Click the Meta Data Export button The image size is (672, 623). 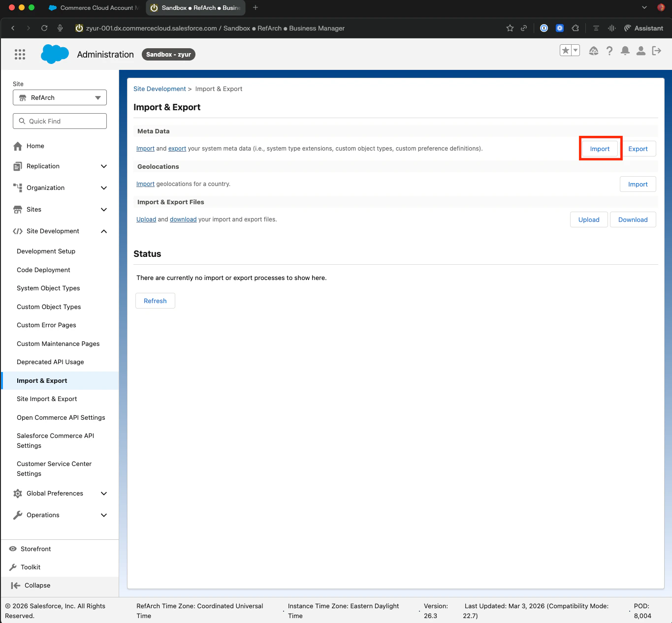638,149
